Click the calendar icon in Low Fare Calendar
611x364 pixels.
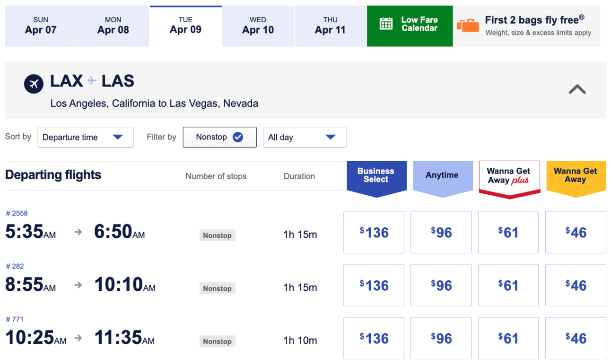pyautogui.click(x=386, y=24)
